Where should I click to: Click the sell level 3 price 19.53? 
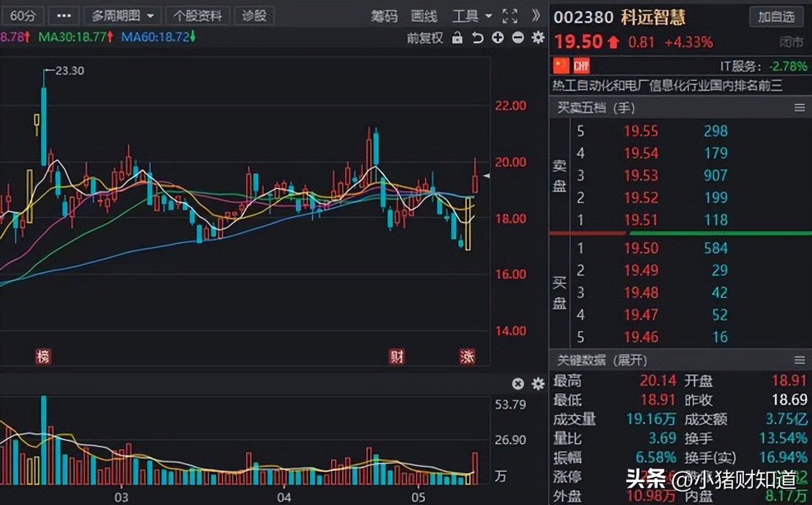641,175
